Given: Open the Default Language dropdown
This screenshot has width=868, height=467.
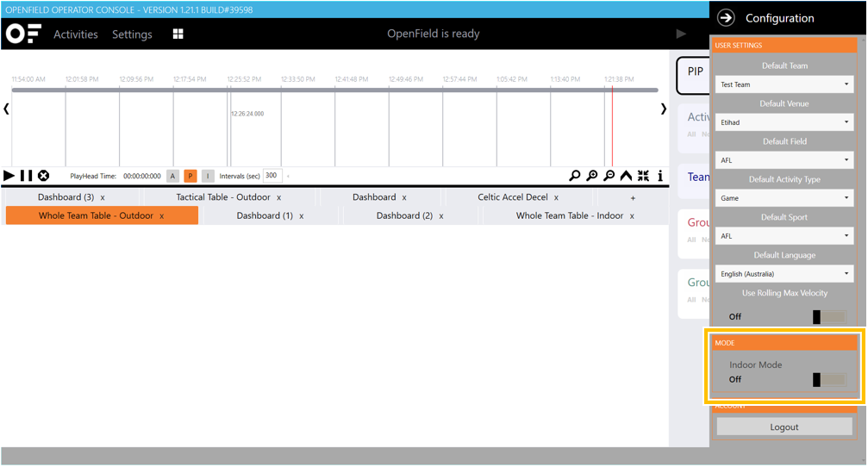Looking at the screenshot, I should point(784,274).
